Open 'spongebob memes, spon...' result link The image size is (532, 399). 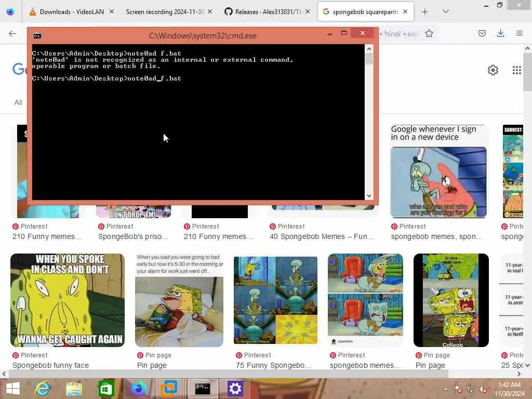pyautogui.click(x=436, y=236)
